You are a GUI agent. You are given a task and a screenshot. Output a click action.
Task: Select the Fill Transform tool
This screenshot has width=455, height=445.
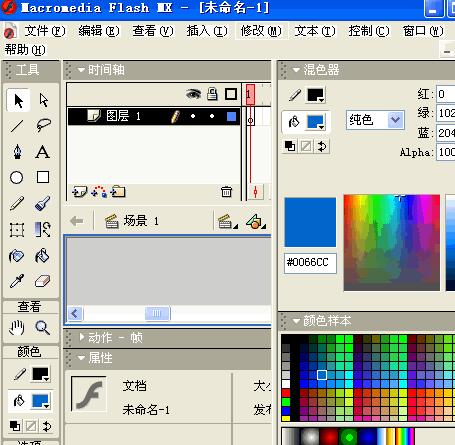43,230
